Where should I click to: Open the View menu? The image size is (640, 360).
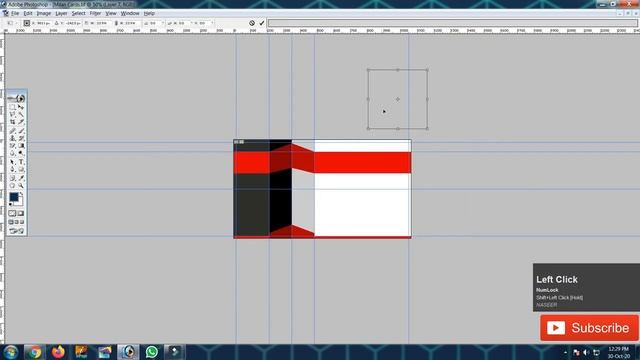click(x=111, y=13)
